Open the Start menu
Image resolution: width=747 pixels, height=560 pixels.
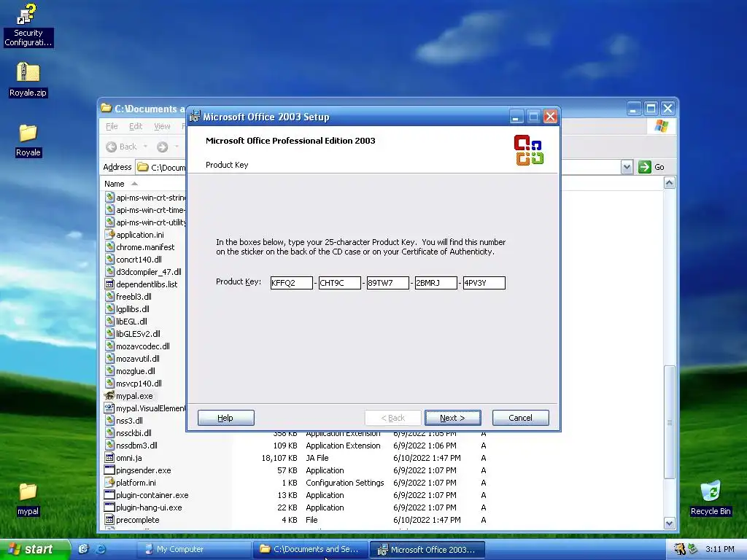(x=34, y=549)
